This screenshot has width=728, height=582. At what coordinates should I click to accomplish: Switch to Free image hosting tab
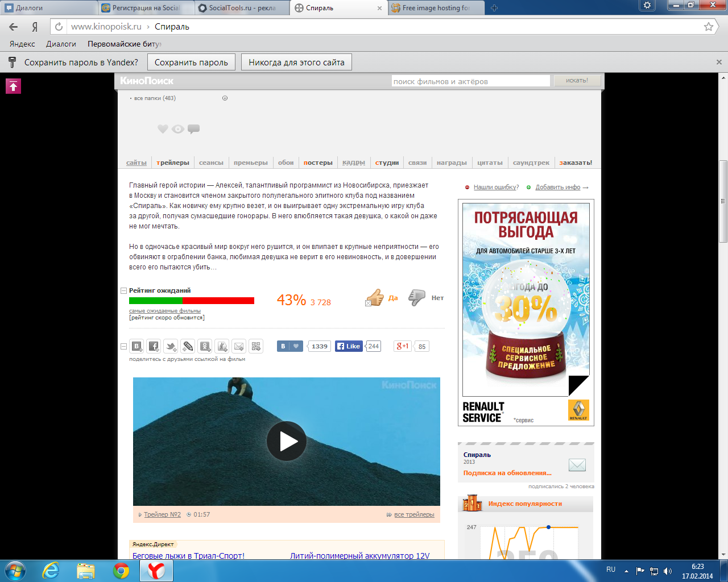[x=436, y=8]
